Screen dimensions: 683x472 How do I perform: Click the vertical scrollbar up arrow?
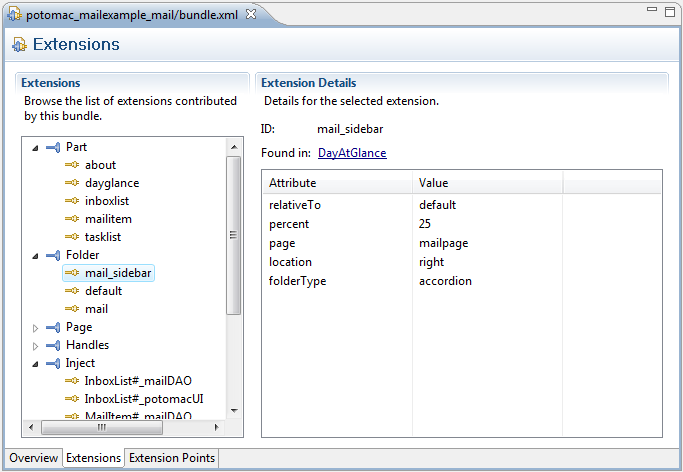pos(234,147)
